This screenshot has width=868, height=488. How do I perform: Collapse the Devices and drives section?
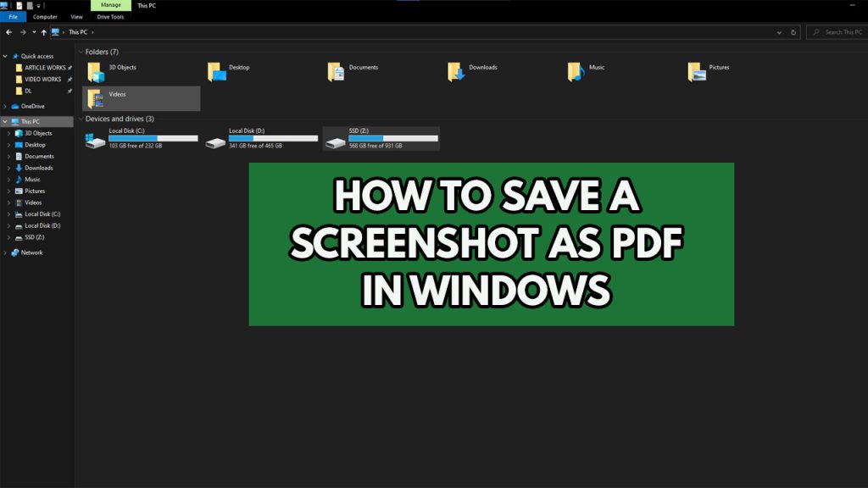pos(81,119)
